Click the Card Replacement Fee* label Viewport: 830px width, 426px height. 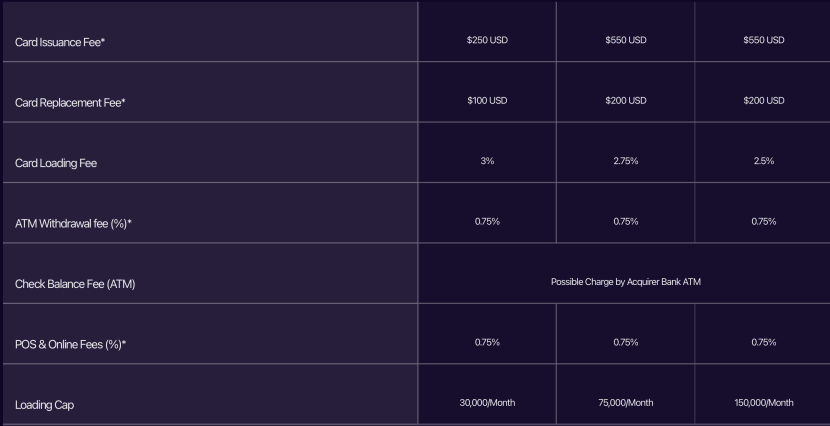[70, 103]
